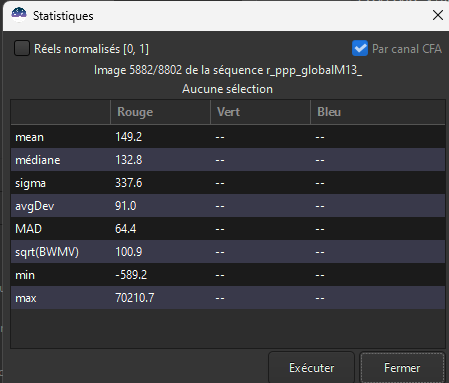The image size is (449, 383).
Task: Click the mean value 149.2
Action: point(129,137)
